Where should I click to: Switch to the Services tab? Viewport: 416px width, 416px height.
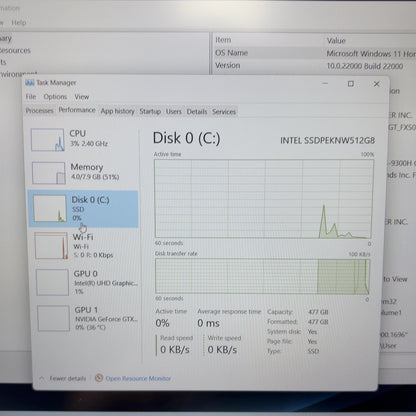(224, 112)
